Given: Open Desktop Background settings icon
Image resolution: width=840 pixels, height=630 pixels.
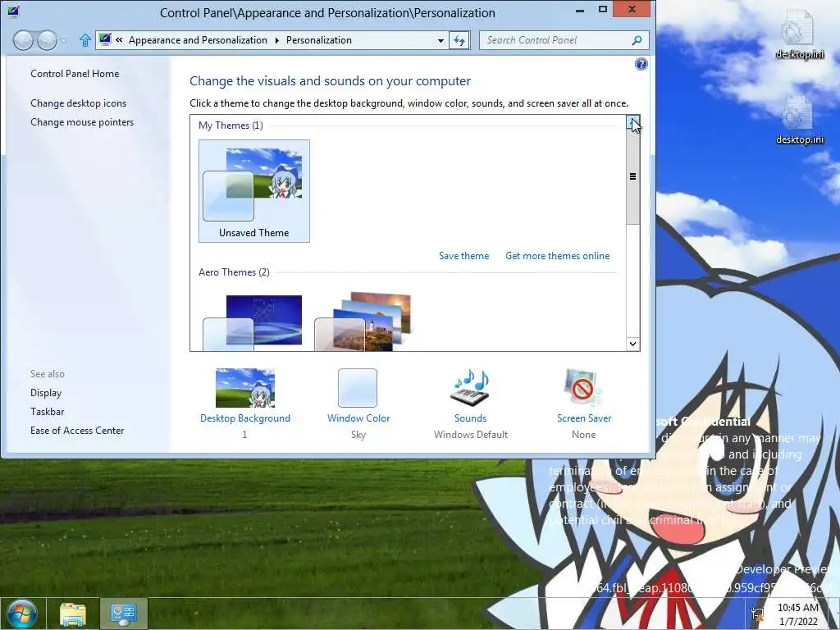Looking at the screenshot, I should point(244,388).
